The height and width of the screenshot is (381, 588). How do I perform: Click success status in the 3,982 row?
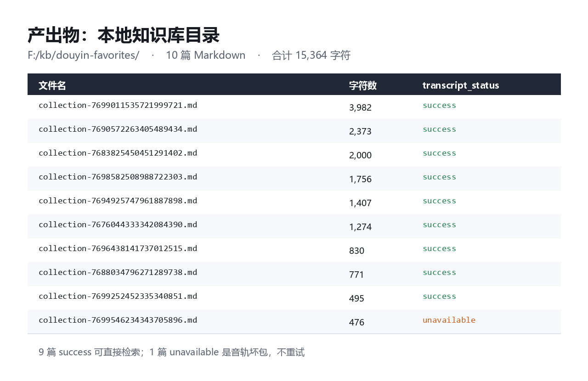[439, 105]
